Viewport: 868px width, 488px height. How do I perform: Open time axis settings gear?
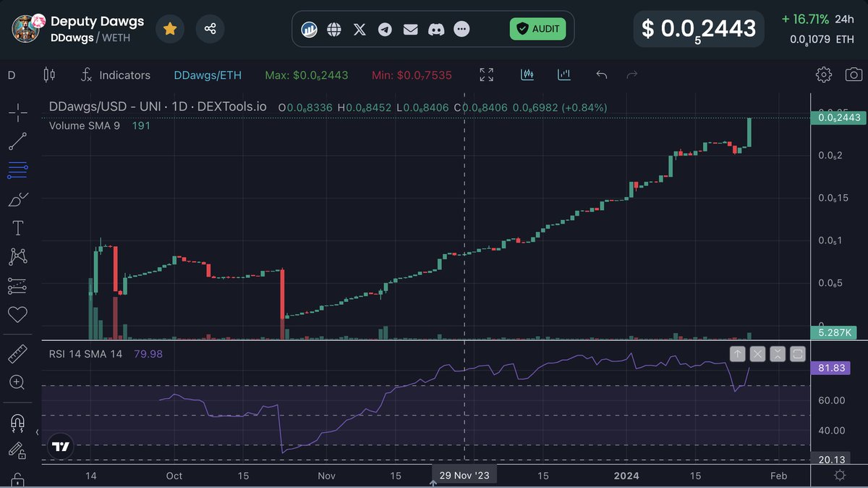840,476
